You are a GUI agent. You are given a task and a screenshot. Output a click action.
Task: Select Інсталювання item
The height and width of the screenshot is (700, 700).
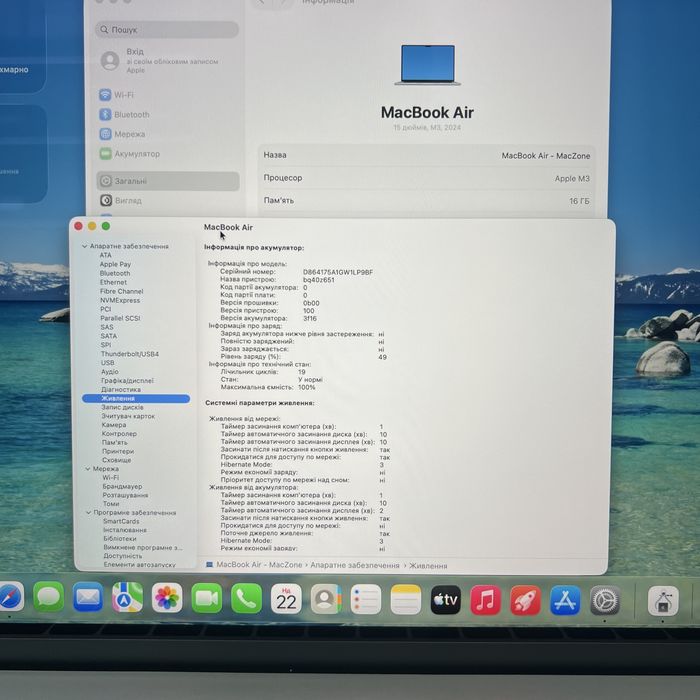125,530
